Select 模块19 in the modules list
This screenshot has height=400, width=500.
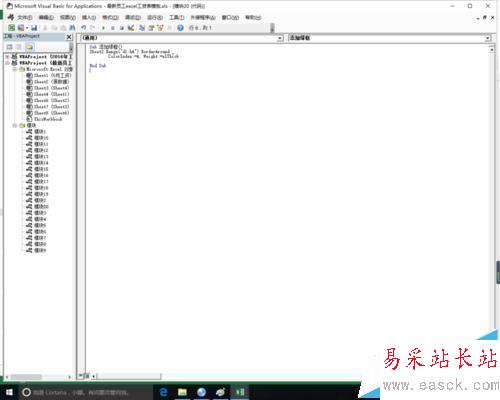(x=37, y=194)
